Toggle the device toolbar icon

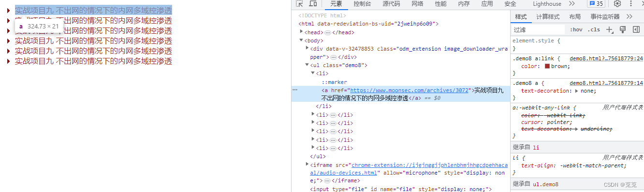pyautogui.click(x=313, y=4)
